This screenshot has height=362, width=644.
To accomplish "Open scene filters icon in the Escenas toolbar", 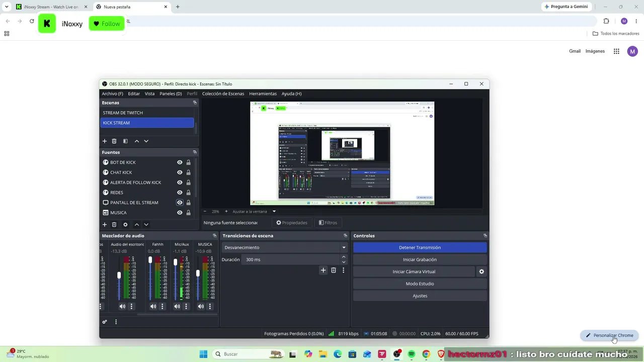I will [125, 141].
